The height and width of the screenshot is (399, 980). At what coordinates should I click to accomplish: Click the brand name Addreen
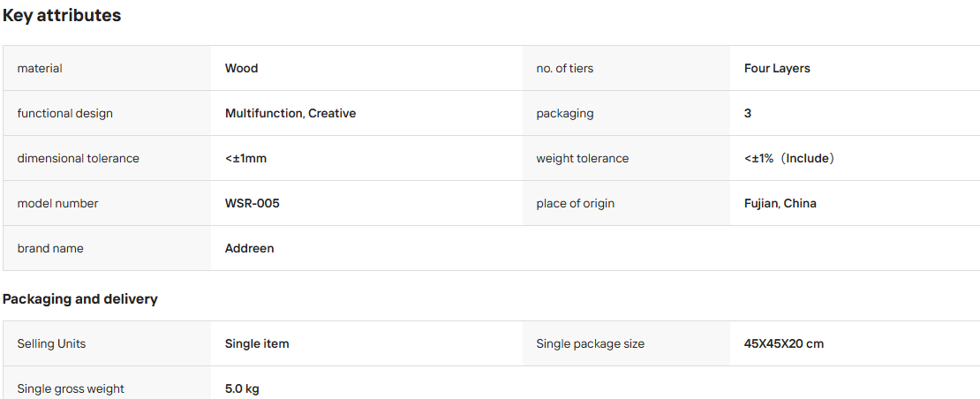click(x=249, y=248)
